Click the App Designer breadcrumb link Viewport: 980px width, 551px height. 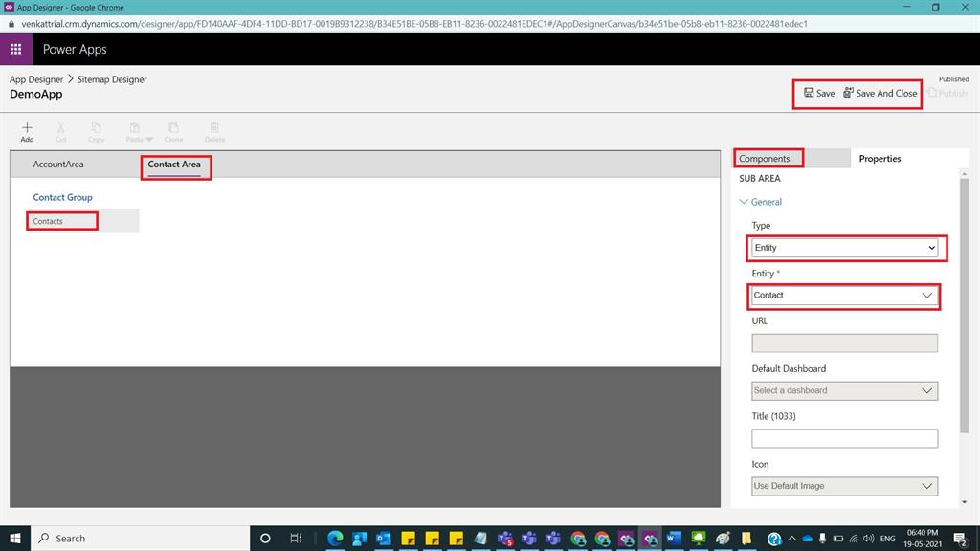(35, 78)
